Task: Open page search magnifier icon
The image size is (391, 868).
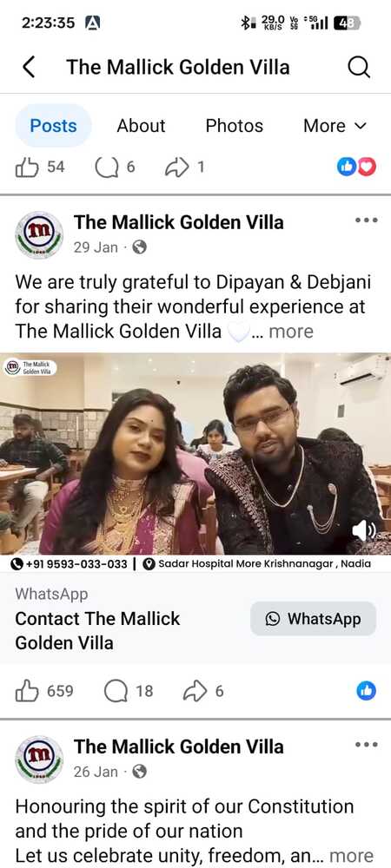Action: (x=359, y=68)
